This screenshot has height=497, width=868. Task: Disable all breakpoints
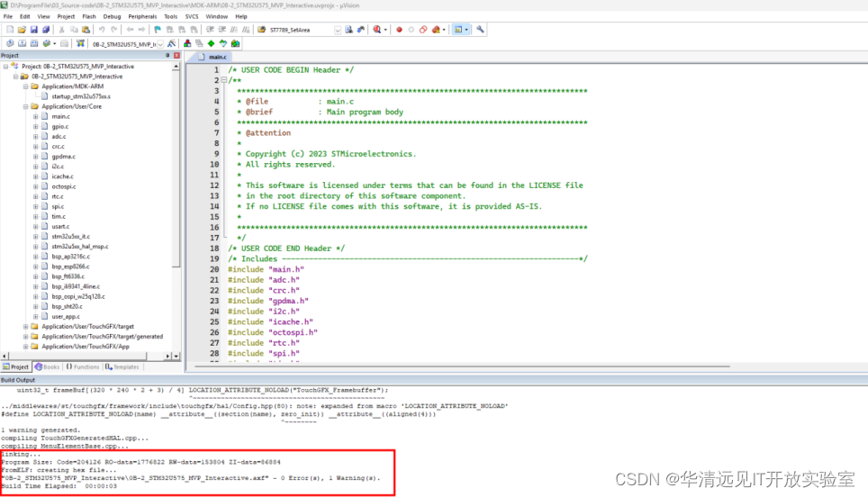click(423, 30)
